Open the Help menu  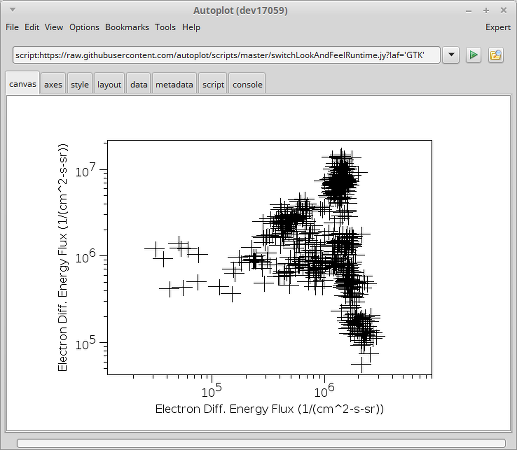pyautogui.click(x=191, y=27)
